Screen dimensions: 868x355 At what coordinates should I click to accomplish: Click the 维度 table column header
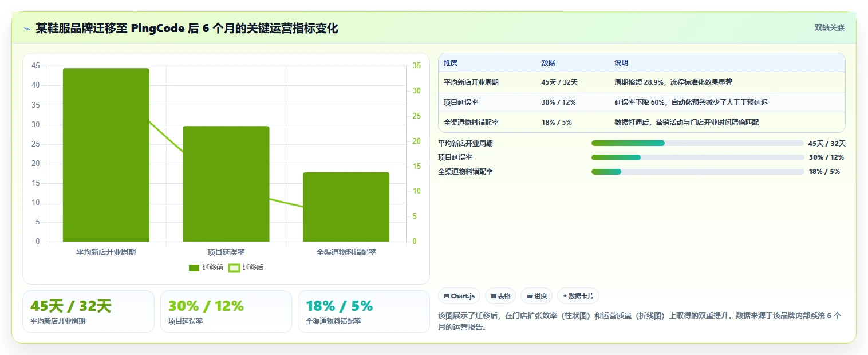click(487, 63)
